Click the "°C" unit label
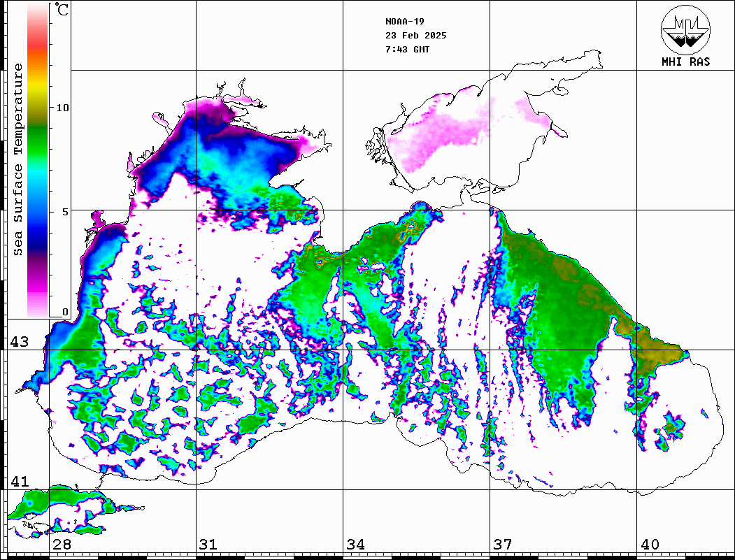The image size is (735, 560). [x=62, y=9]
